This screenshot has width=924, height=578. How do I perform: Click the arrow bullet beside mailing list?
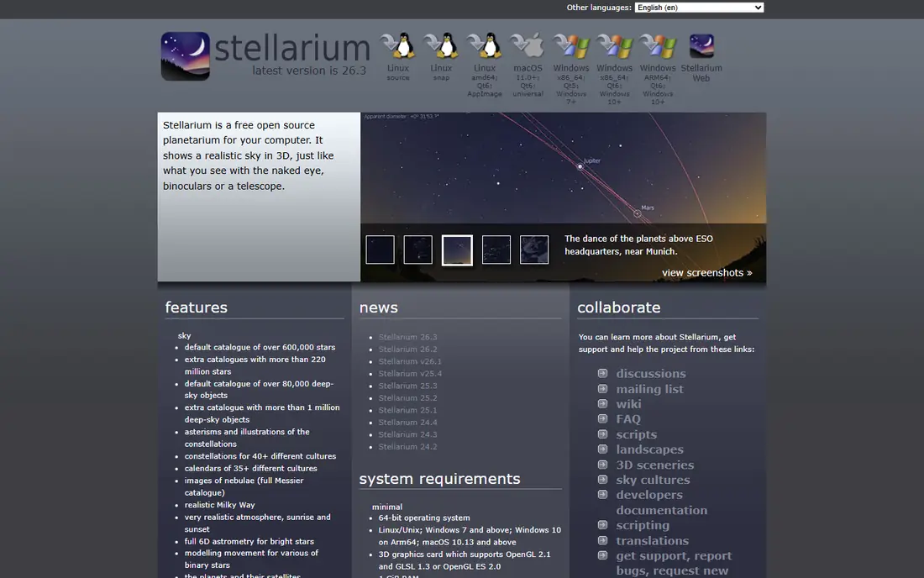pyautogui.click(x=602, y=388)
